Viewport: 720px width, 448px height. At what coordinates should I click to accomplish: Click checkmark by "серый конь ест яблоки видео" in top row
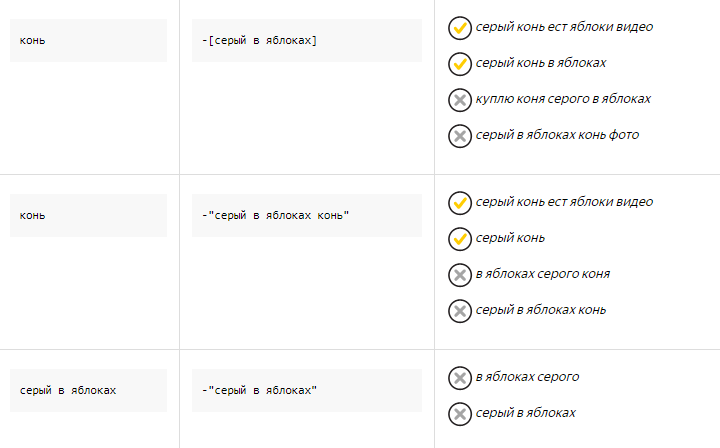tap(460, 28)
